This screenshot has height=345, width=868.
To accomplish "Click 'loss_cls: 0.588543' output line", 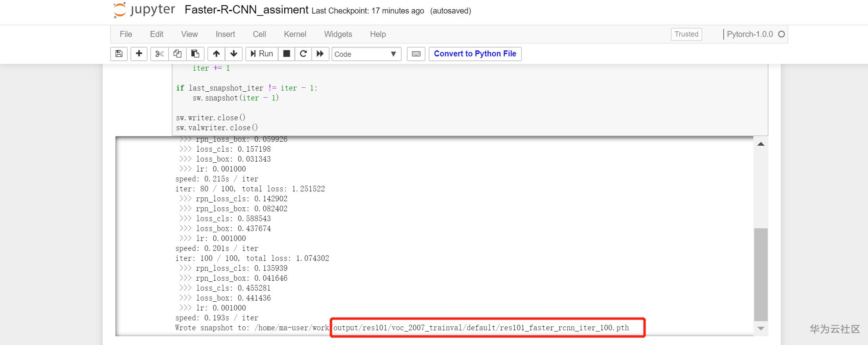I will 225,219.
